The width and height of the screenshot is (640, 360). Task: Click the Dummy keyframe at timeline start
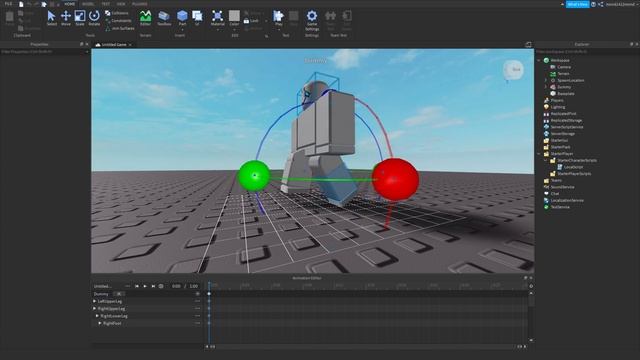pyautogui.click(x=209, y=294)
